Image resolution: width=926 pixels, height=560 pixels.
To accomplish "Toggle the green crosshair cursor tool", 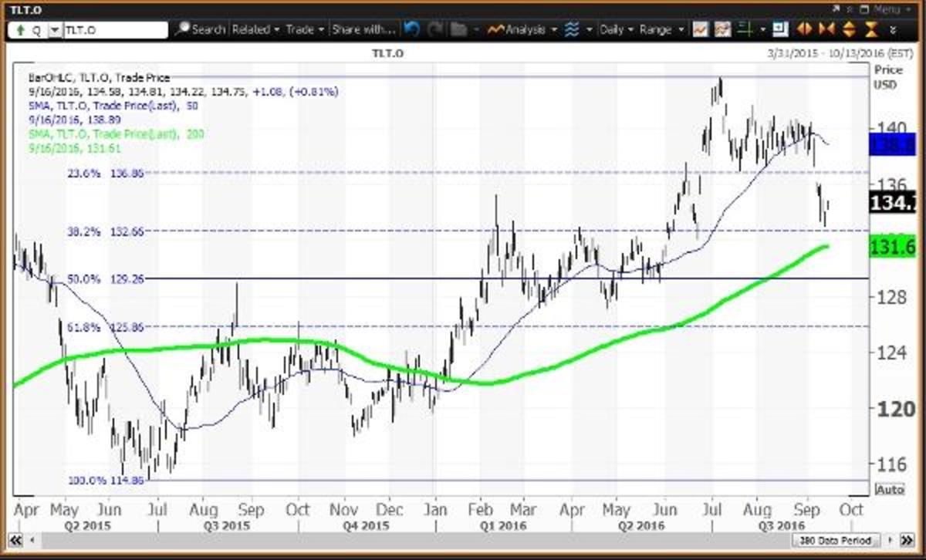I will click(x=742, y=29).
